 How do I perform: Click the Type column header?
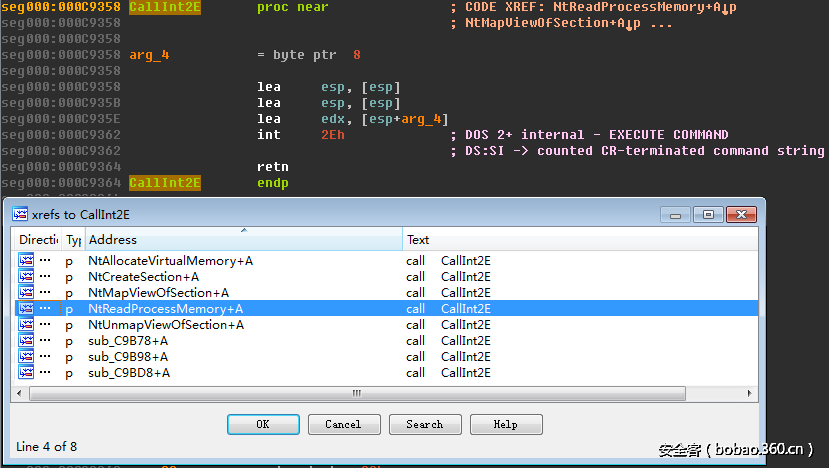click(x=74, y=240)
